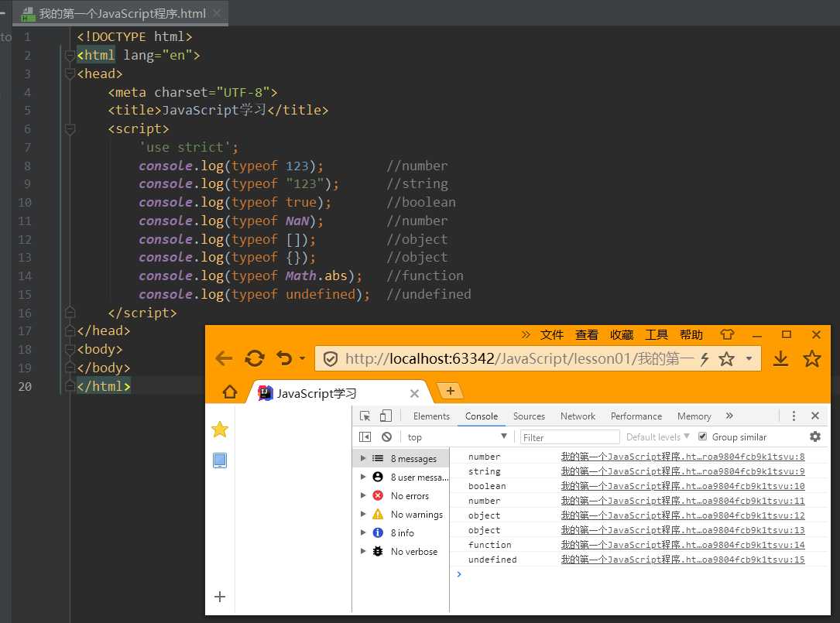Switch to the Console tab
Viewport: 840px width, 623px height.
481,416
